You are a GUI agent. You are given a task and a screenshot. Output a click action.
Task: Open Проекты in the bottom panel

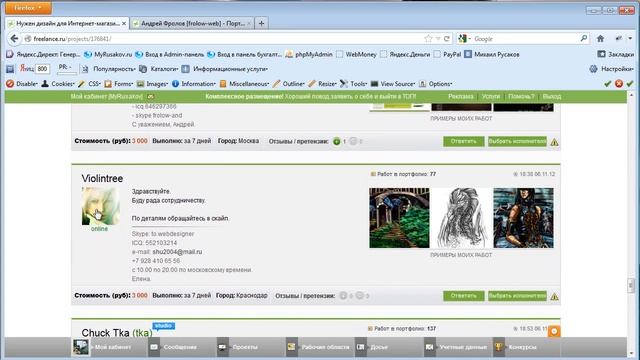click(x=238, y=347)
